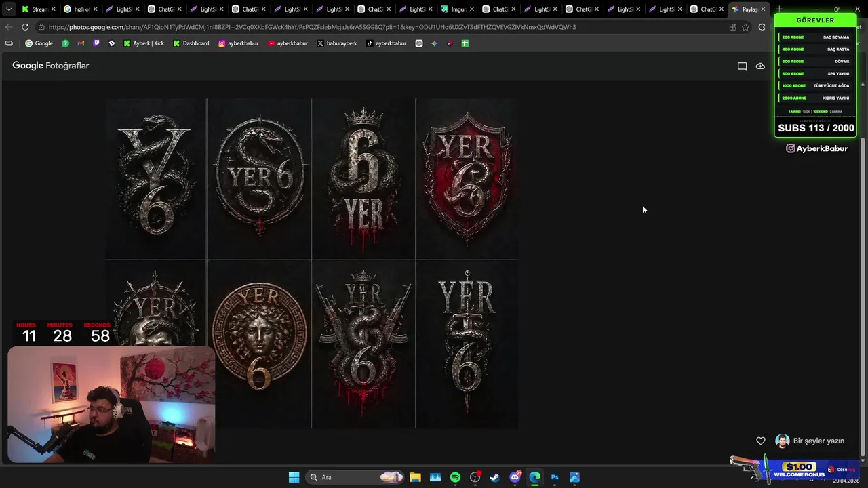Go back with the browser back arrow

point(8,27)
